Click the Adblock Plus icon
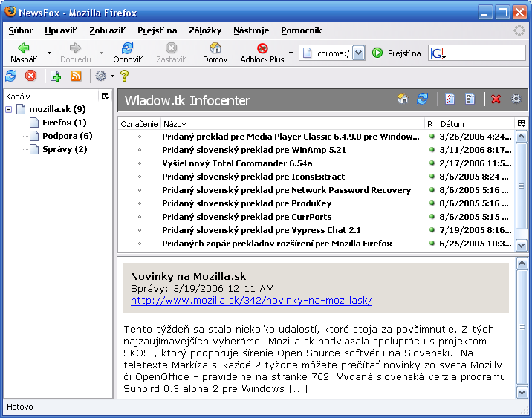The image size is (532, 418). pos(262,48)
